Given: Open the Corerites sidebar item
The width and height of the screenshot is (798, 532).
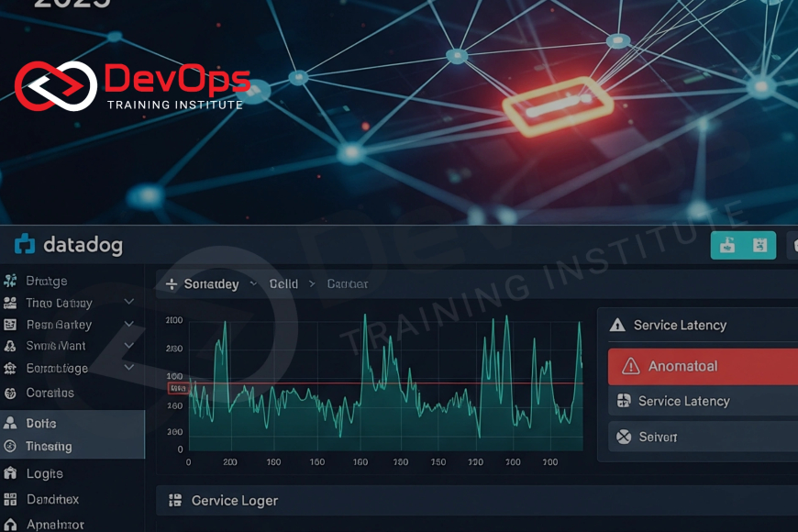Looking at the screenshot, I should (50, 393).
